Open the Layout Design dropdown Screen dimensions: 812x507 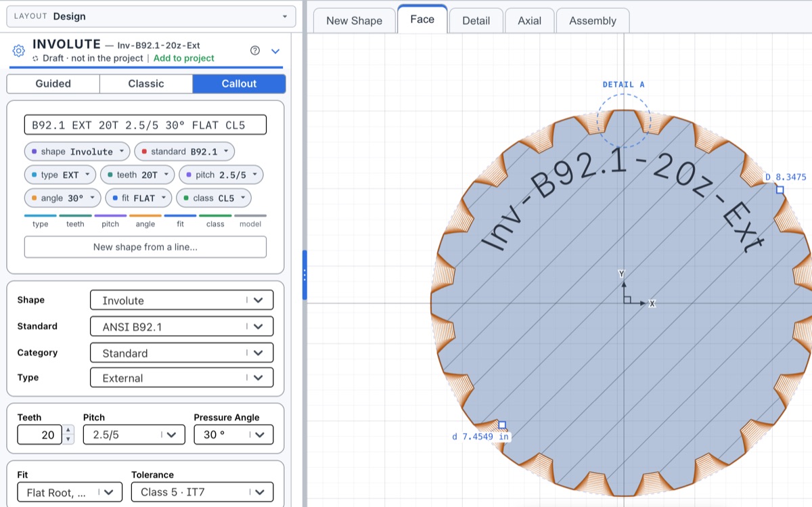(151, 16)
